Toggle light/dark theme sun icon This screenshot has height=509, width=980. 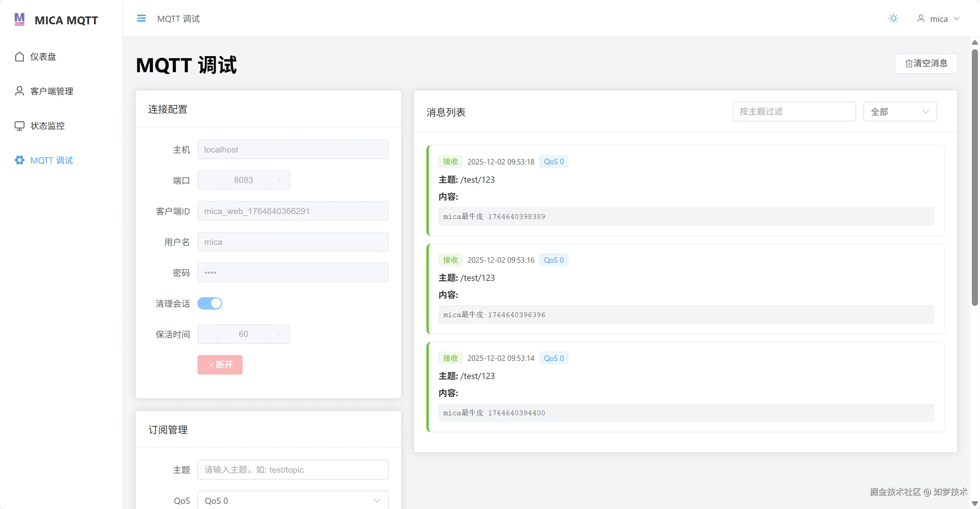click(x=893, y=18)
